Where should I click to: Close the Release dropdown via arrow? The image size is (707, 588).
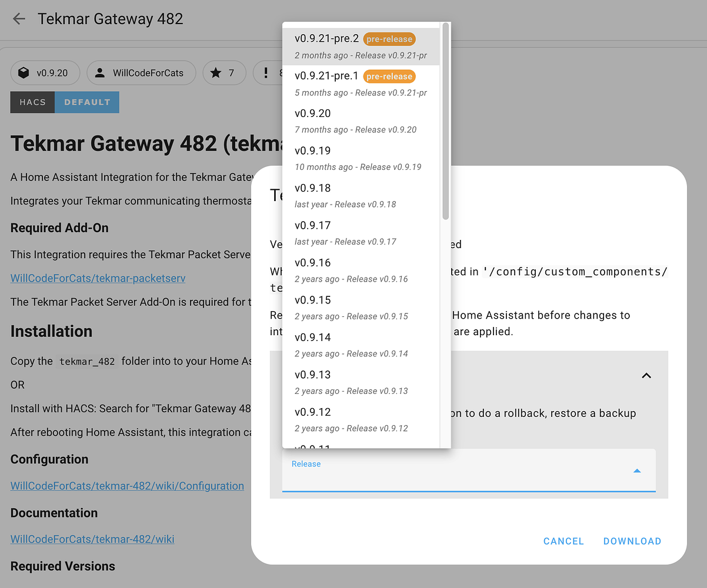(x=637, y=470)
